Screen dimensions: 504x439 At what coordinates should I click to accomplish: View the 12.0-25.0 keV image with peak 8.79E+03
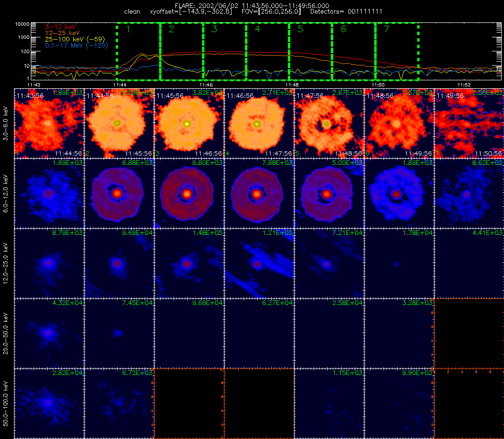[x=49, y=264]
